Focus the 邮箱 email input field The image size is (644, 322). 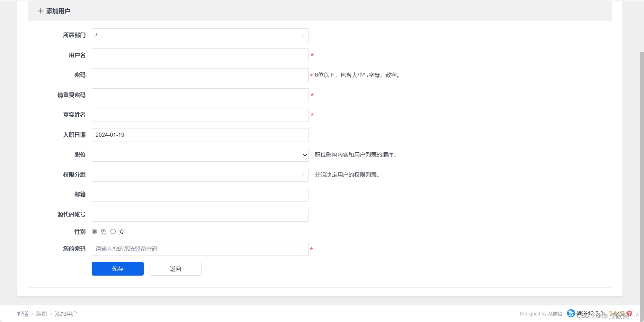(x=200, y=195)
